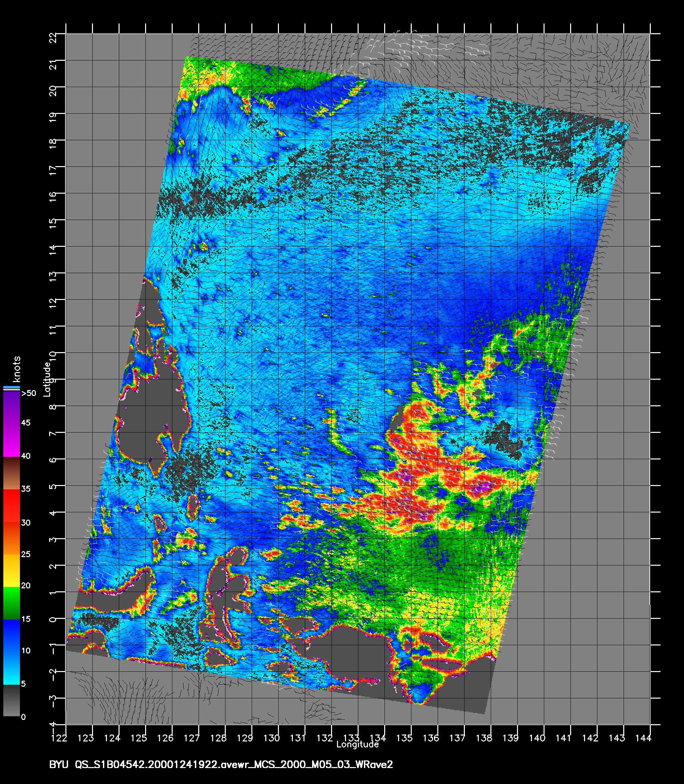Click longitude tick label "143"
The width and height of the screenshot is (684, 784).
617,738
